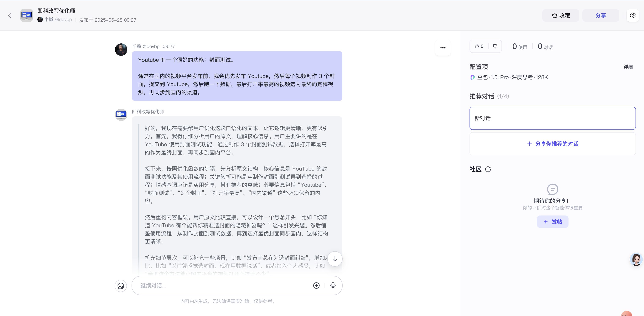Viewport: 644px width, 316px height.
Task: Click the new conversation icon beside input
Action: (121, 286)
